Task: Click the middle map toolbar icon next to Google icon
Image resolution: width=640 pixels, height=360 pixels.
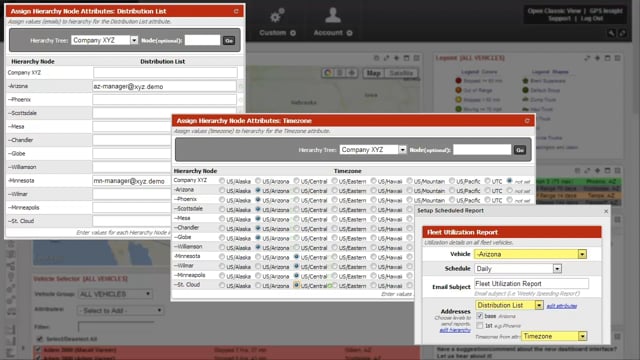Action: [x=339, y=73]
